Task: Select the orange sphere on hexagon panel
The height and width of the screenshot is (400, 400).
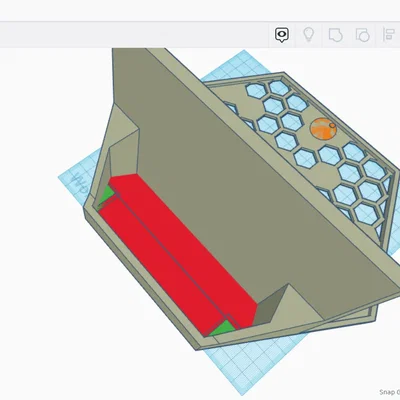Action: point(323,129)
